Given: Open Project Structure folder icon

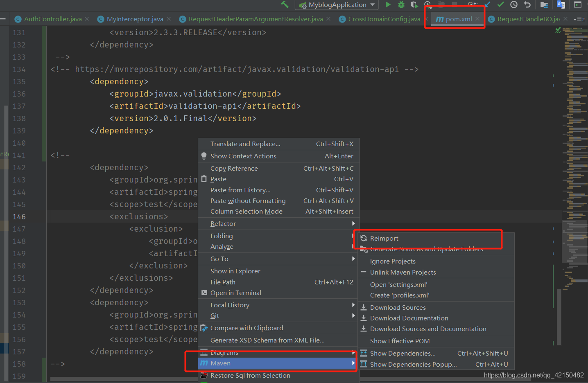Looking at the screenshot, I should [544, 5].
